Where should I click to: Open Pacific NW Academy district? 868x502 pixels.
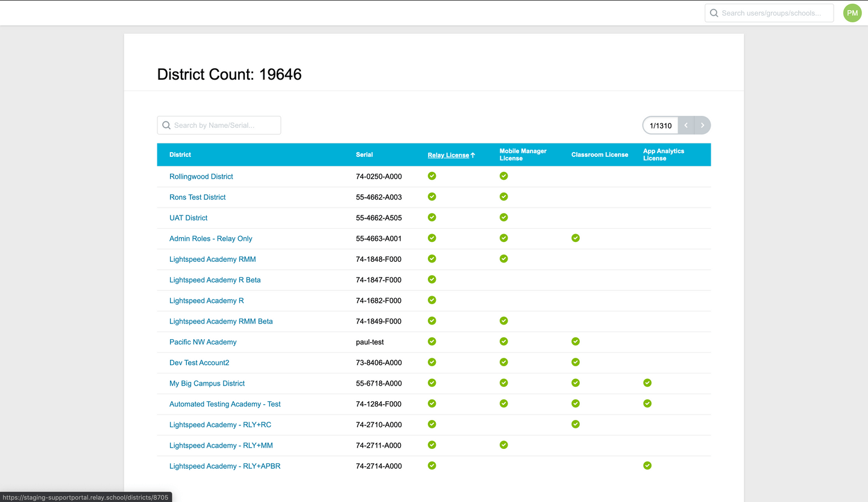[x=203, y=342]
